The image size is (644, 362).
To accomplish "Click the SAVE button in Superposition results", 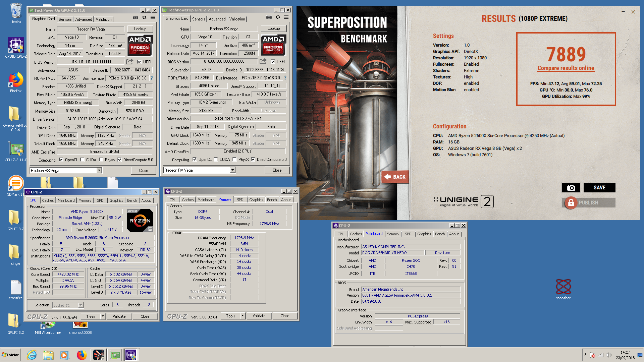I will 599,188.
